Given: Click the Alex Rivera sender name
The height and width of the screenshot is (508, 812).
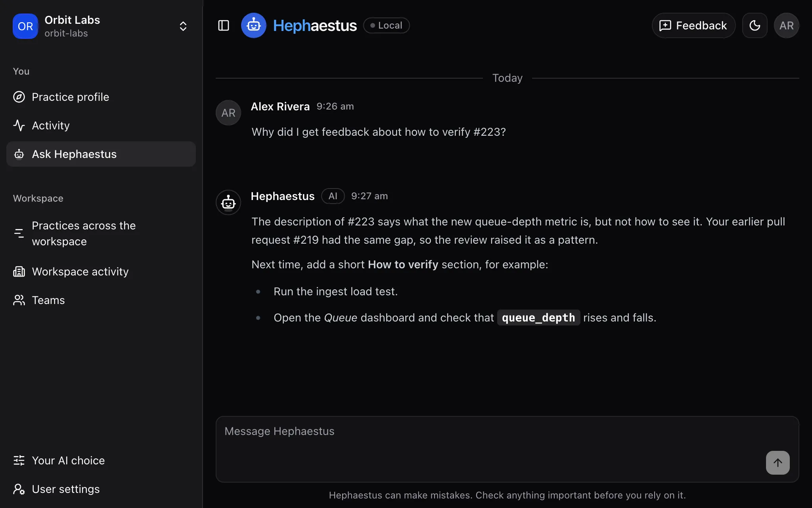Looking at the screenshot, I should point(280,106).
